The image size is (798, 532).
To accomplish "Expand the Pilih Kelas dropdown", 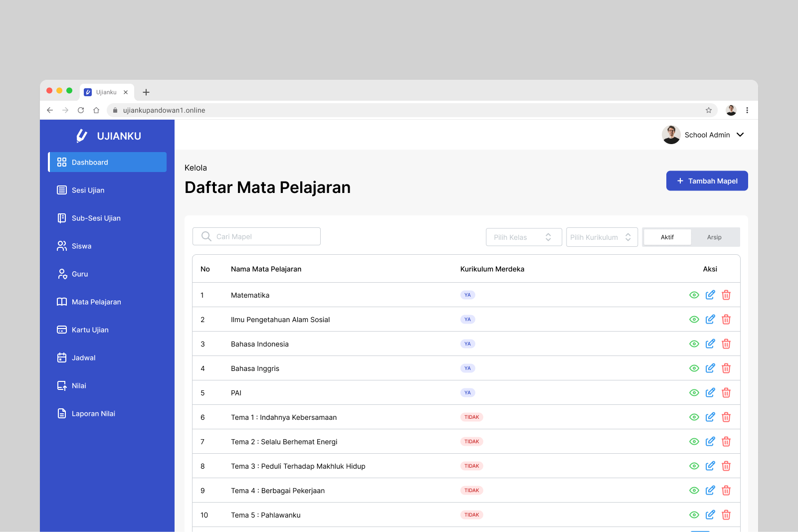I will [x=524, y=237].
